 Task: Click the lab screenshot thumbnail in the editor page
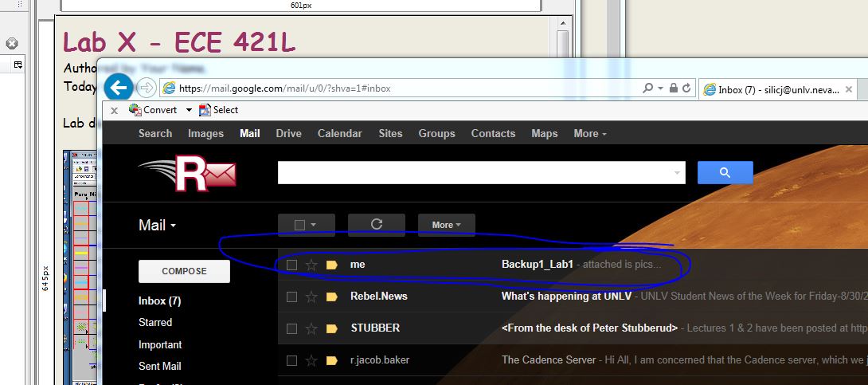point(80,266)
